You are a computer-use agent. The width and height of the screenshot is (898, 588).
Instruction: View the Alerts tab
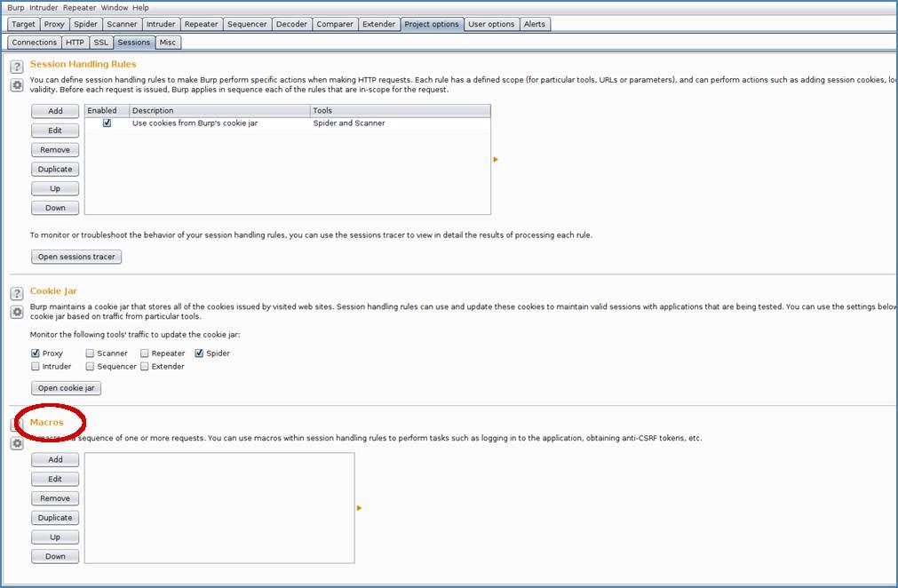click(535, 24)
